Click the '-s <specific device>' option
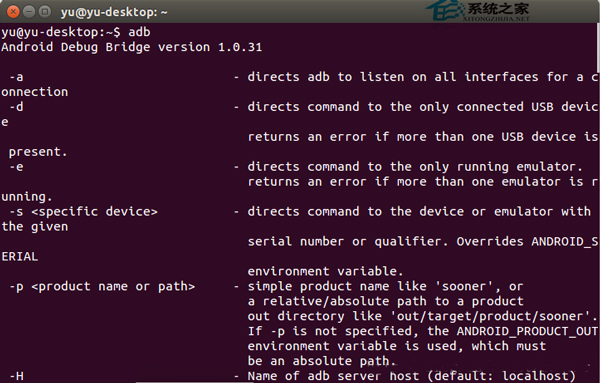Viewport: 600px width, 383px height. click(x=83, y=212)
